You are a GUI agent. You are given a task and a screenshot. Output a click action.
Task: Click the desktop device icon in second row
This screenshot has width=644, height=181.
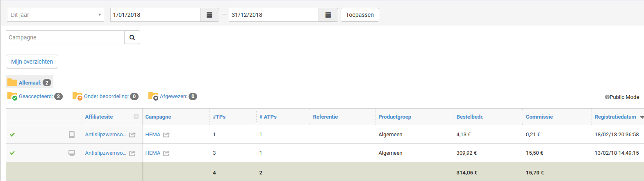pos(72,153)
